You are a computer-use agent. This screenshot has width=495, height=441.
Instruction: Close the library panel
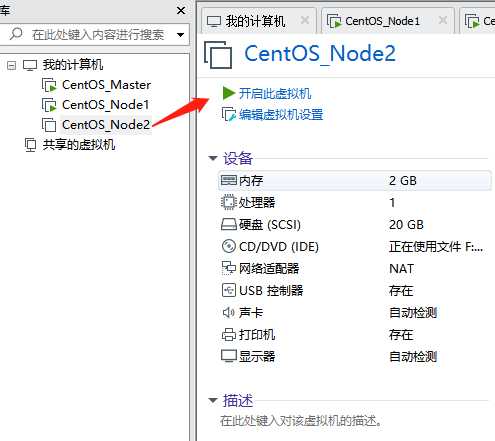pyautogui.click(x=181, y=11)
